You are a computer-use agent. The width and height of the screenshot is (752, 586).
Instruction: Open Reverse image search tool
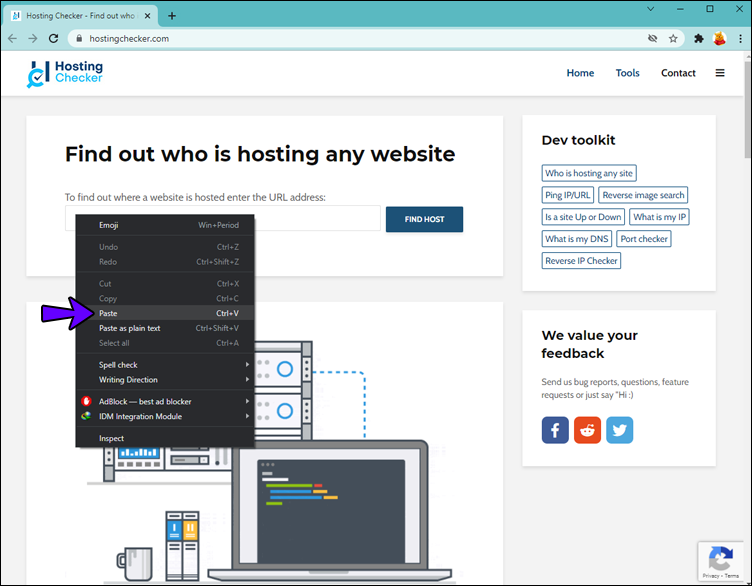pyautogui.click(x=643, y=195)
